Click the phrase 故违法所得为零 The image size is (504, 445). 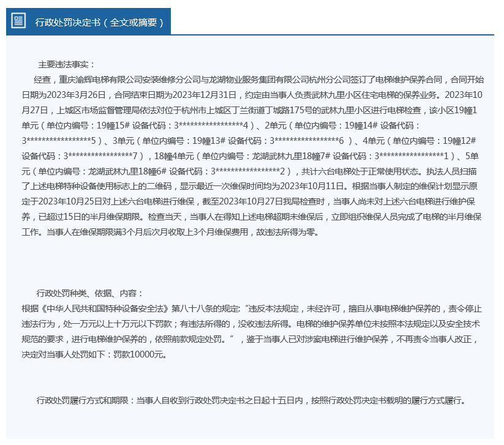[x=285, y=232]
